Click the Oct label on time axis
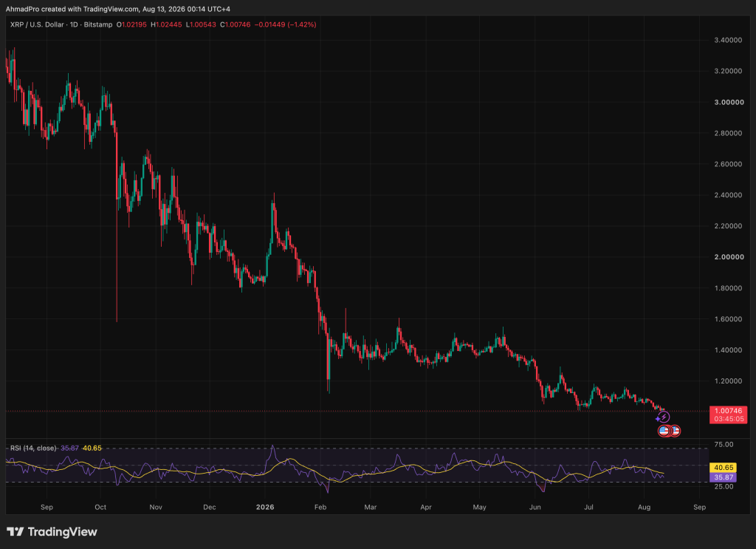The image size is (756, 549). click(100, 507)
